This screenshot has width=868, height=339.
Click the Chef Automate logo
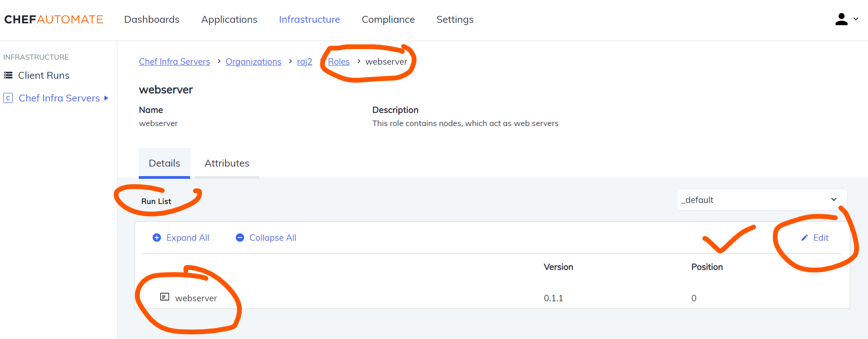[x=54, y=20]
